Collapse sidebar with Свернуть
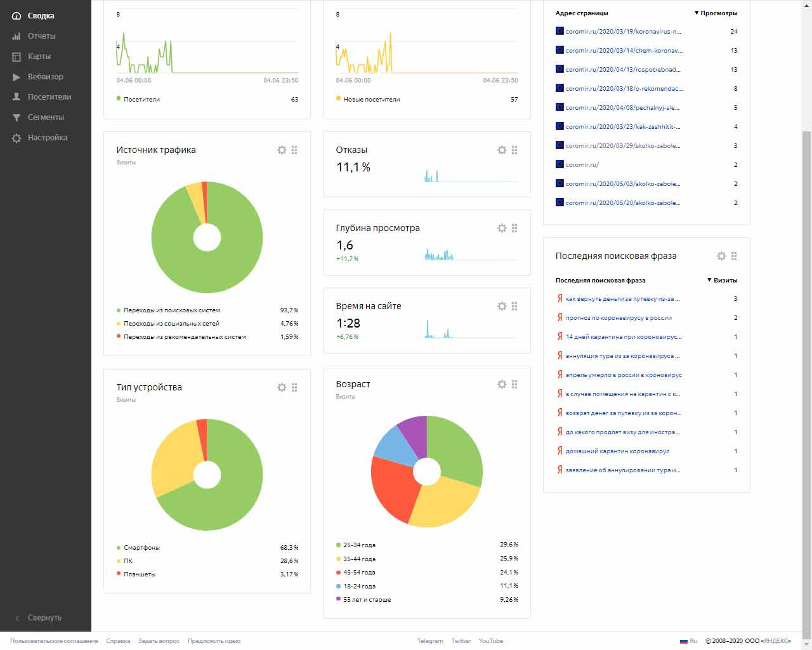The width and height of the screenshot is (812, 650). tap(44, 618)
